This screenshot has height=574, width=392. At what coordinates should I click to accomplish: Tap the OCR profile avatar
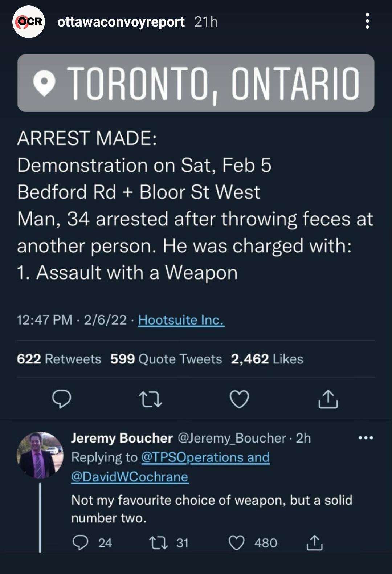29,22
